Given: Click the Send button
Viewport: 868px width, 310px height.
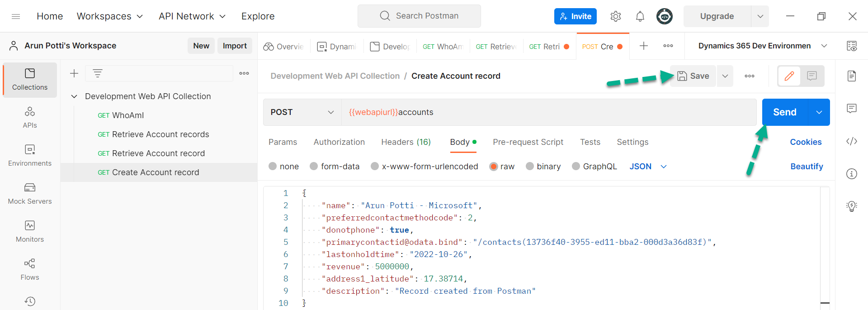Looking at the screenshot, I should tap(785, 112).
